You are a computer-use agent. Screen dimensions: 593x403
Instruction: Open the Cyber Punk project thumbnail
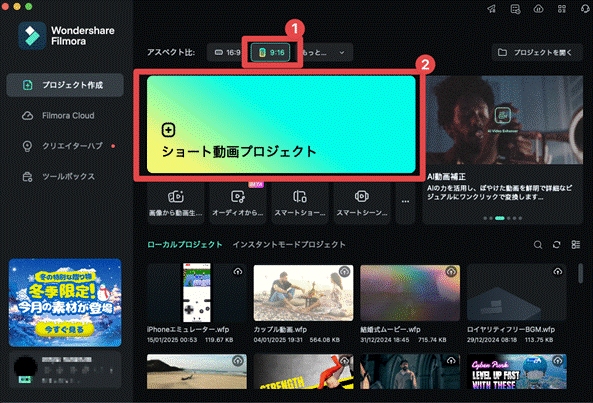click(x=517, y=371)
